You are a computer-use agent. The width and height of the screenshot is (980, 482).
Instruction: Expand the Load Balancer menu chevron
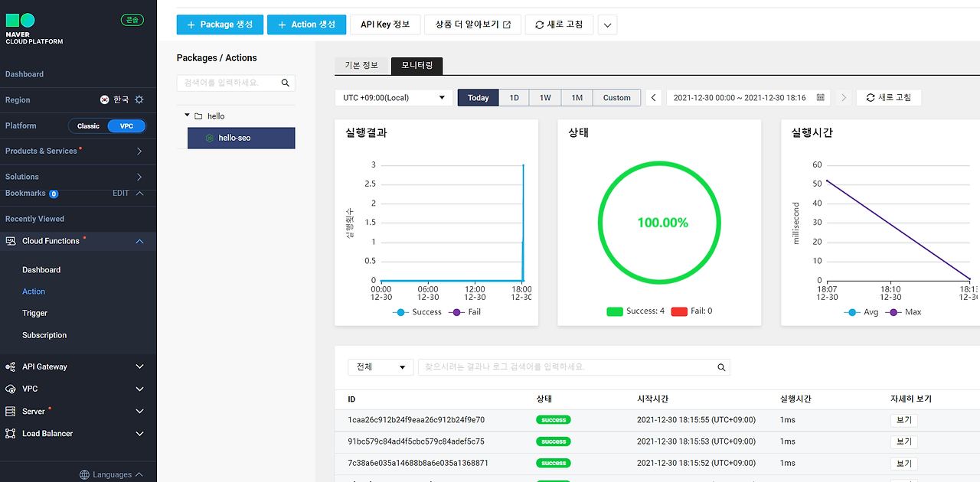pos(139,433)
